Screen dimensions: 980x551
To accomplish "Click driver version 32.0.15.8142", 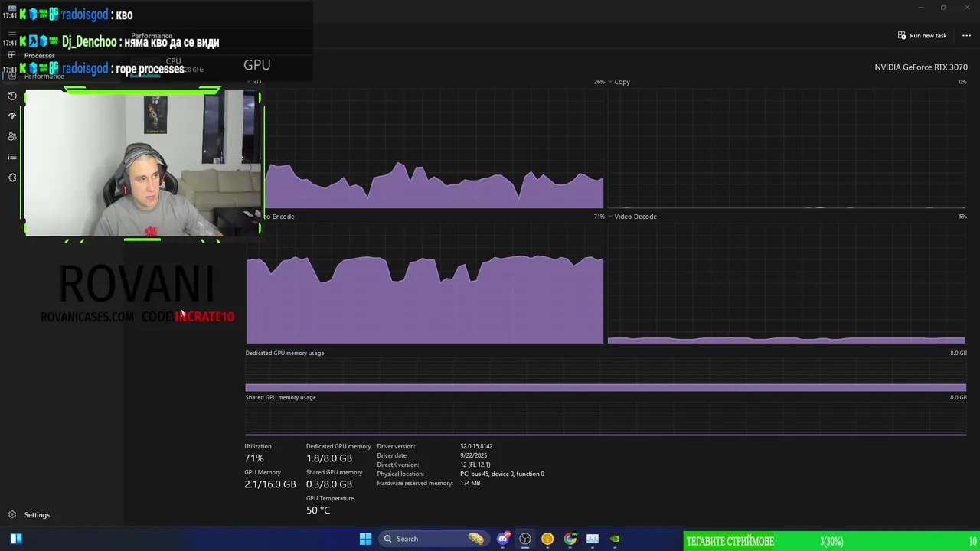I will 476,446.
